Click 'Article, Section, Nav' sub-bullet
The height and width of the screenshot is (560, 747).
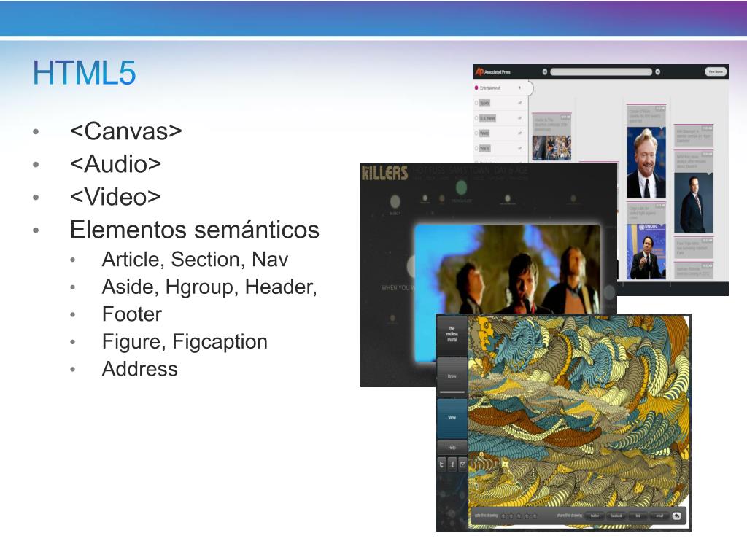tap(195, 260)
